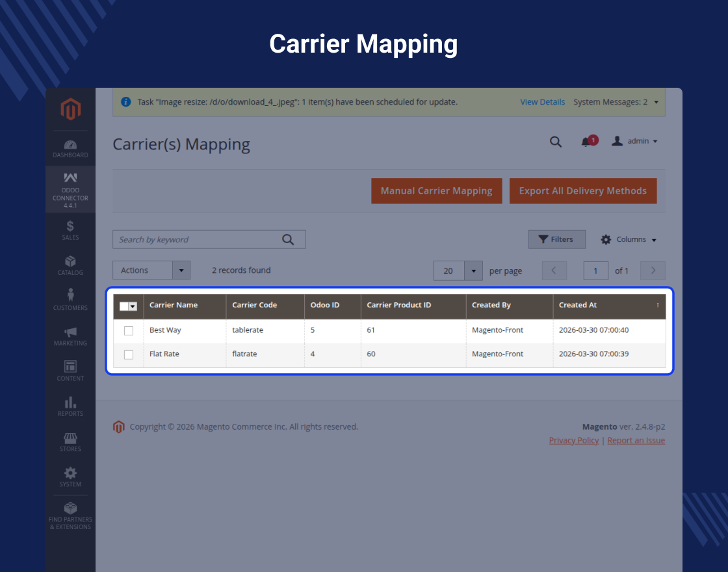The width and height of the screenshot is (728, 572).
Task: Sort by Carrier Product ID column
Action: coord(413,306)
